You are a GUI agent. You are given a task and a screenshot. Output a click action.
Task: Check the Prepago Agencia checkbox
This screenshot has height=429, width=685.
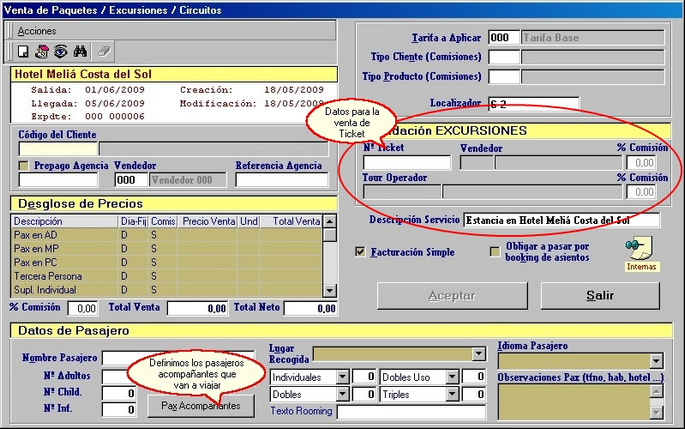click(x=24, y=166)
